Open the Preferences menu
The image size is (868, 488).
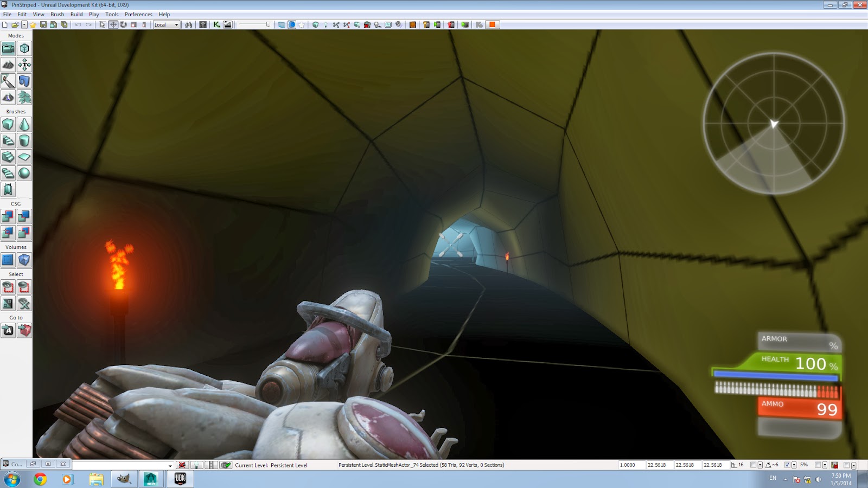138,15
